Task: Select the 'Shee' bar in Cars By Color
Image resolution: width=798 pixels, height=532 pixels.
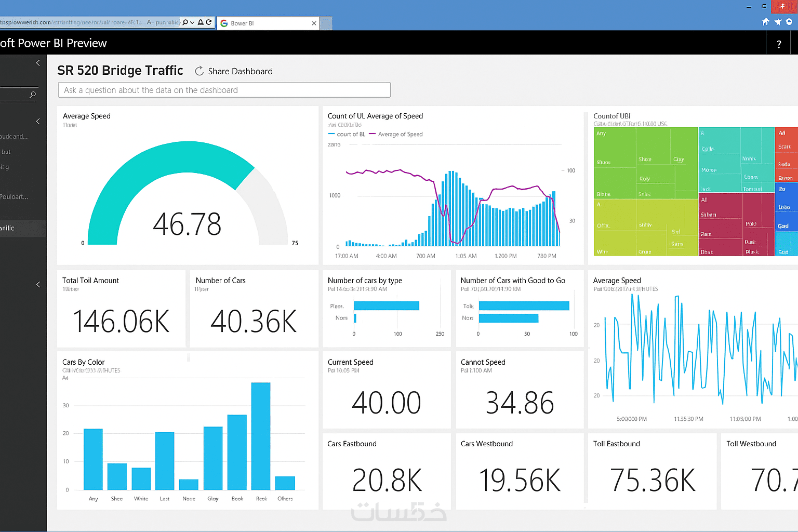Action: tap(117, 477)
